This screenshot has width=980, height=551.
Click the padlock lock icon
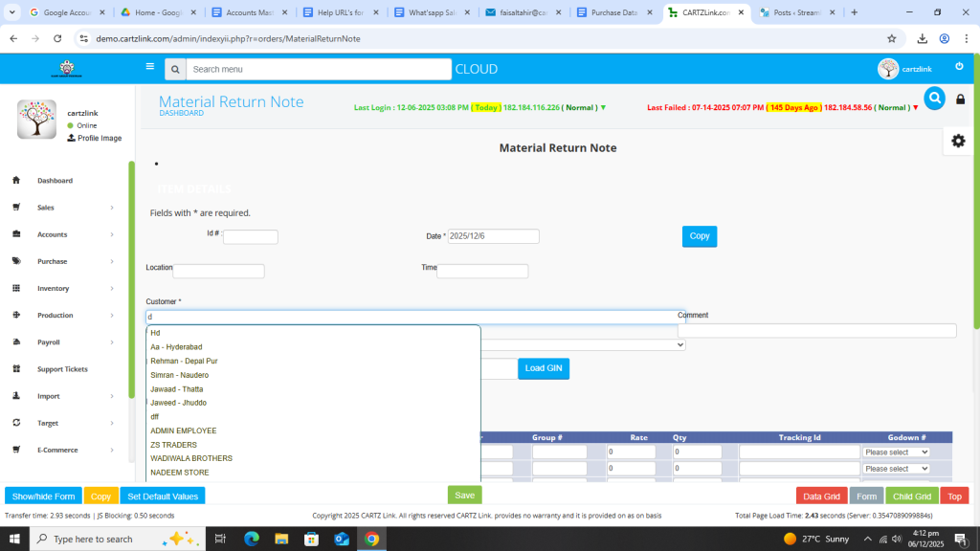[x=960, y=99]
